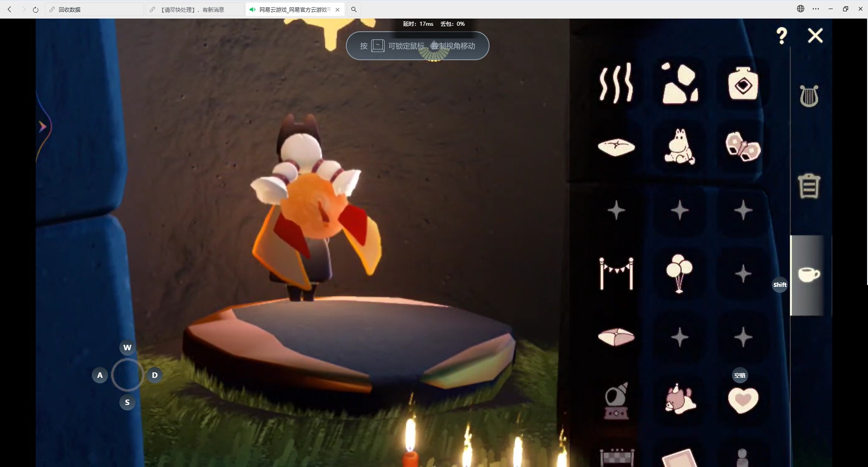The height and width of the screenshot is (467, 868).
Task: Choose the cannon item icon
Action: pyautogui.click(x=616, y=401)
